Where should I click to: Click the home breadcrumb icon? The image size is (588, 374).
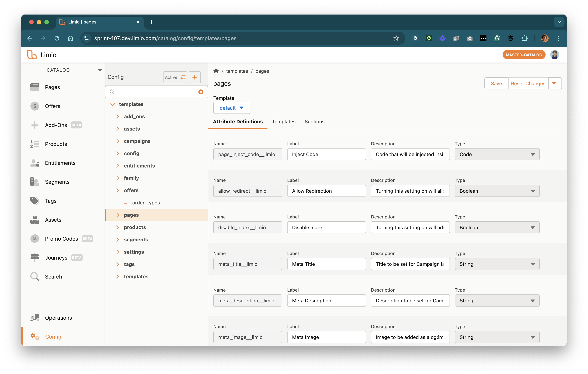coord(216,71)
